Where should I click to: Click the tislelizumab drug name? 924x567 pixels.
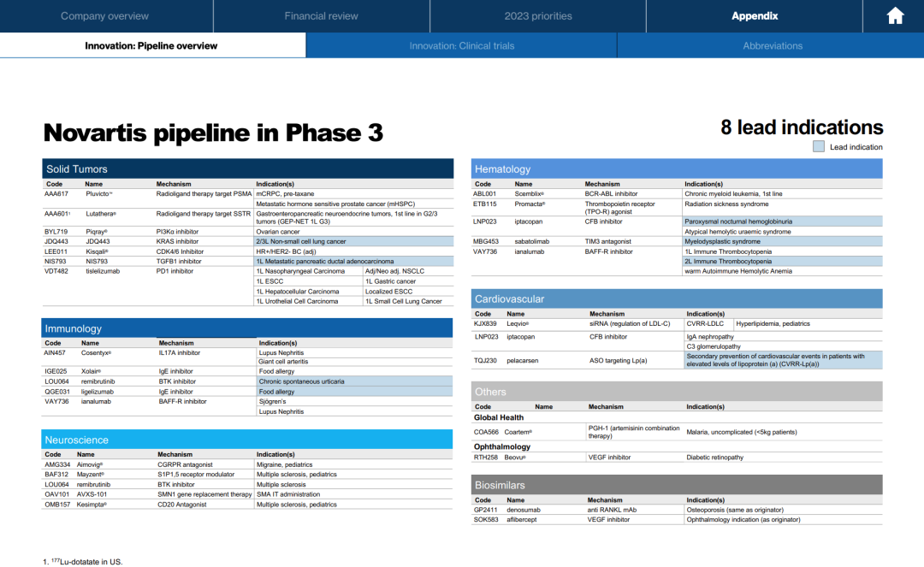click(x=103, y=271)
